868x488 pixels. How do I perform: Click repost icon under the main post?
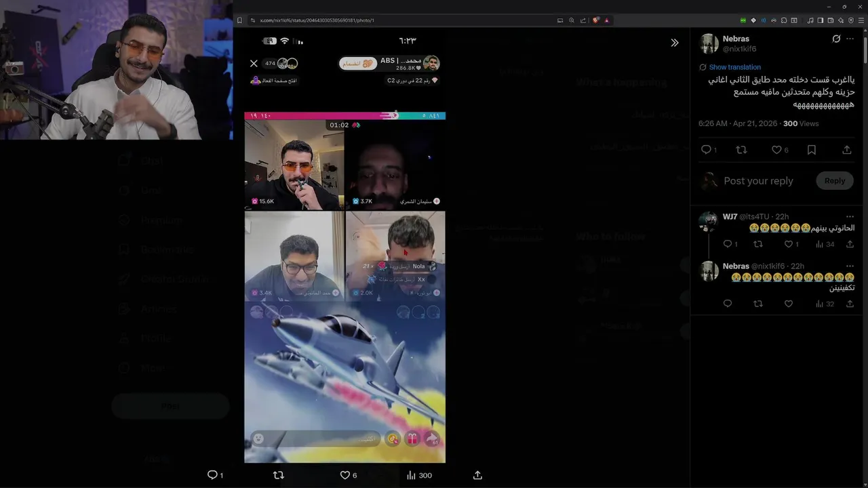click(741, 150)
